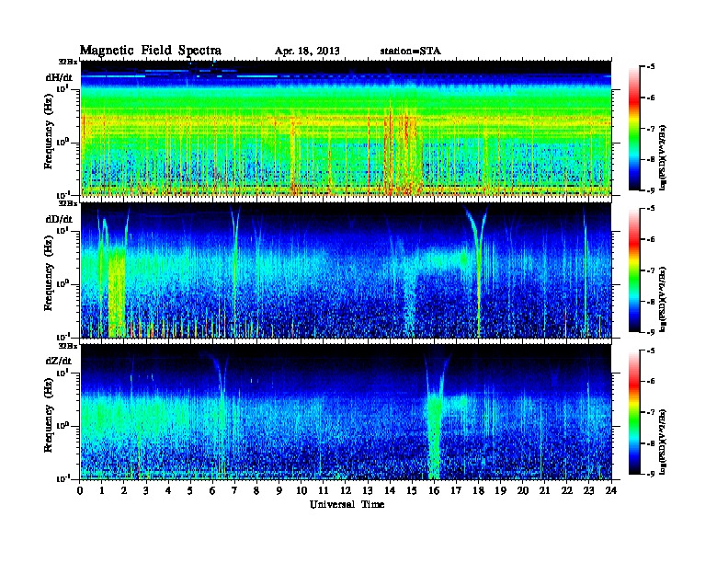Click the "Magnetic Field Spectra" title
The image size is (728, 563).
click(151, 51)
